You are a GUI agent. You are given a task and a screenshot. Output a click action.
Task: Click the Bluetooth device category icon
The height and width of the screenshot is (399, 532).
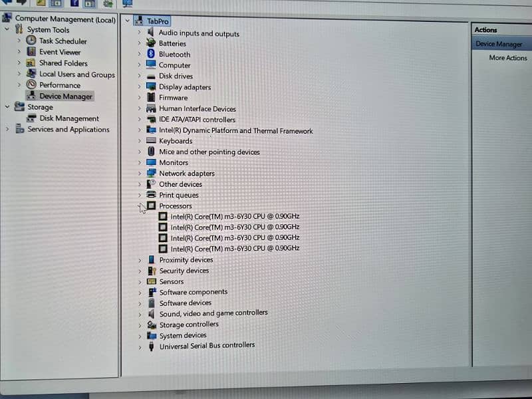[x=151, y=54]
